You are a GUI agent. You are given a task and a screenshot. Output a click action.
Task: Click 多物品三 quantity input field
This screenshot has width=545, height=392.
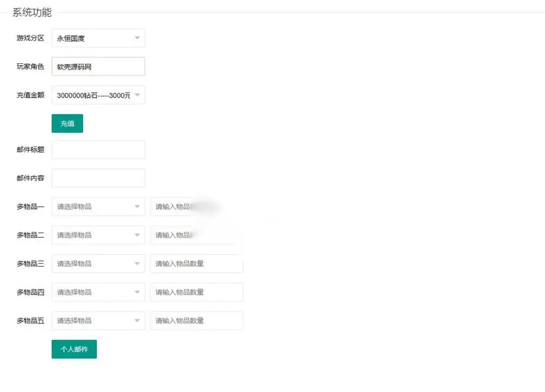[x=196, y=264]
